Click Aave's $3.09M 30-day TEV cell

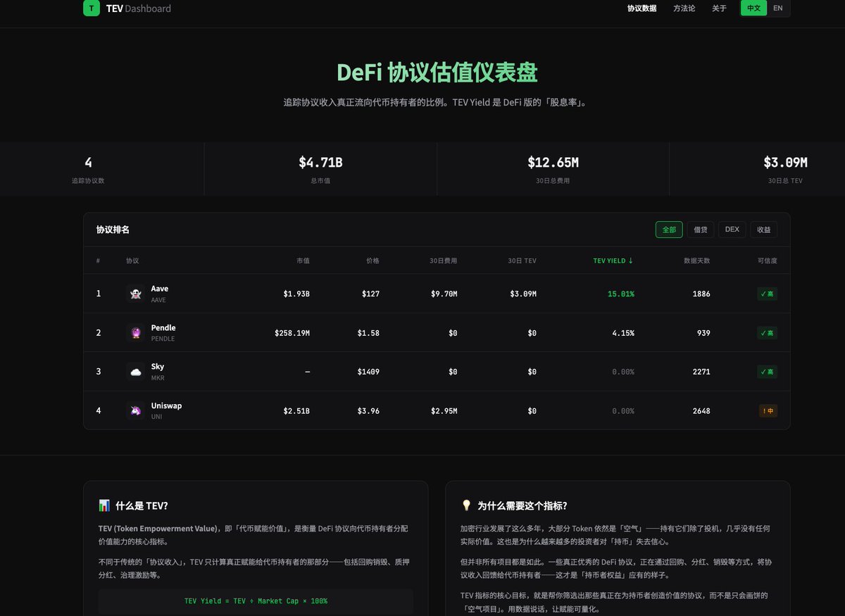(x=523, y=294)
